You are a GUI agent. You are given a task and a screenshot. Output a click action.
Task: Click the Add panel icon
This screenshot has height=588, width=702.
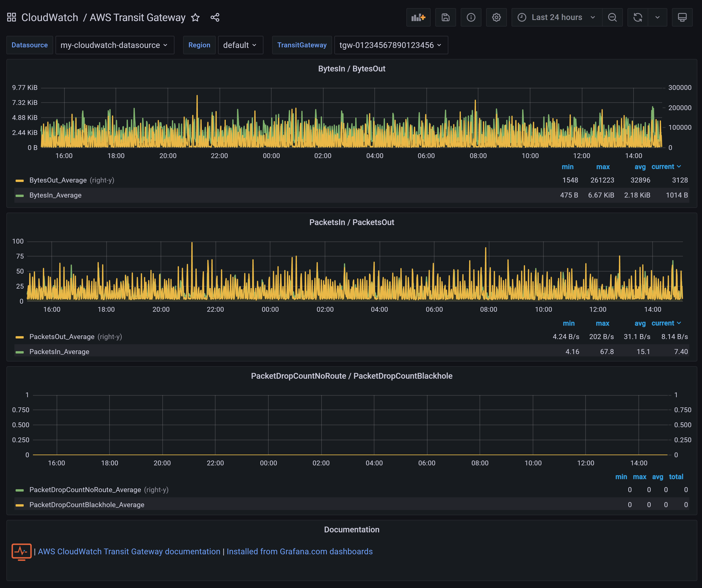[418, 17]
